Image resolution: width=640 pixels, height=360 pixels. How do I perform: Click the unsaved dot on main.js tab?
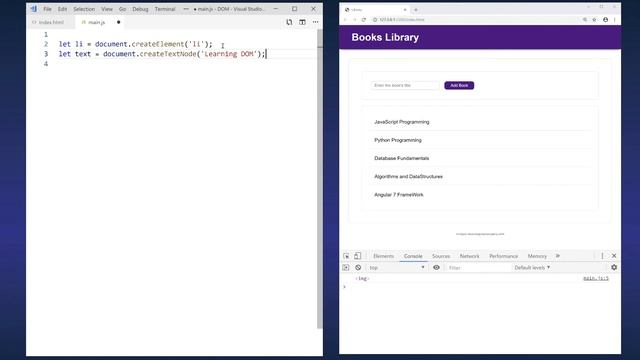118,22
